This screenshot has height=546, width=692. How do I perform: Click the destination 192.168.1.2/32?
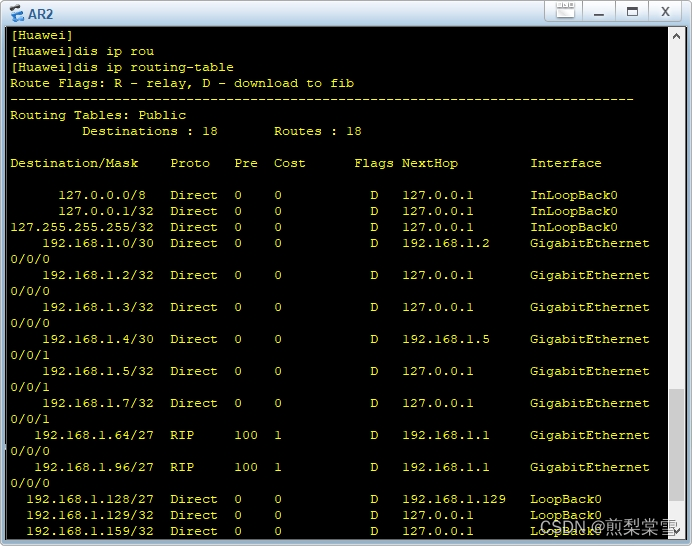tap(98, 275)
